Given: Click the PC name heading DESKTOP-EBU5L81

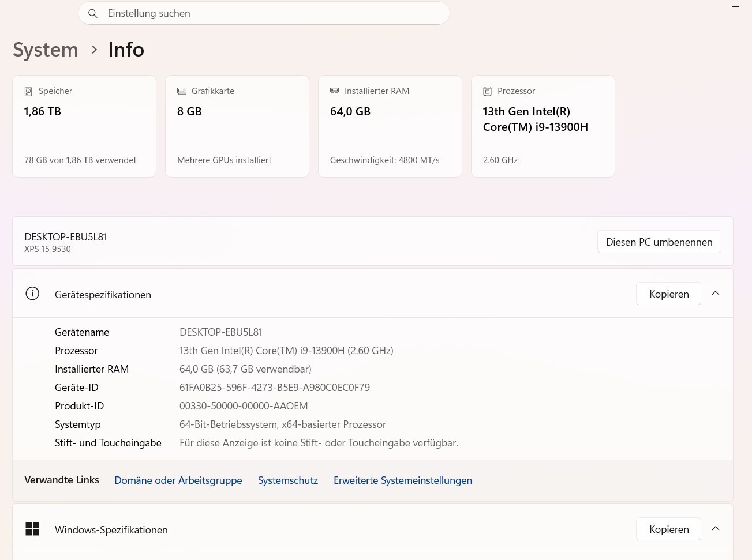Looking at the screenshot, I should click(x=66, y=237).
